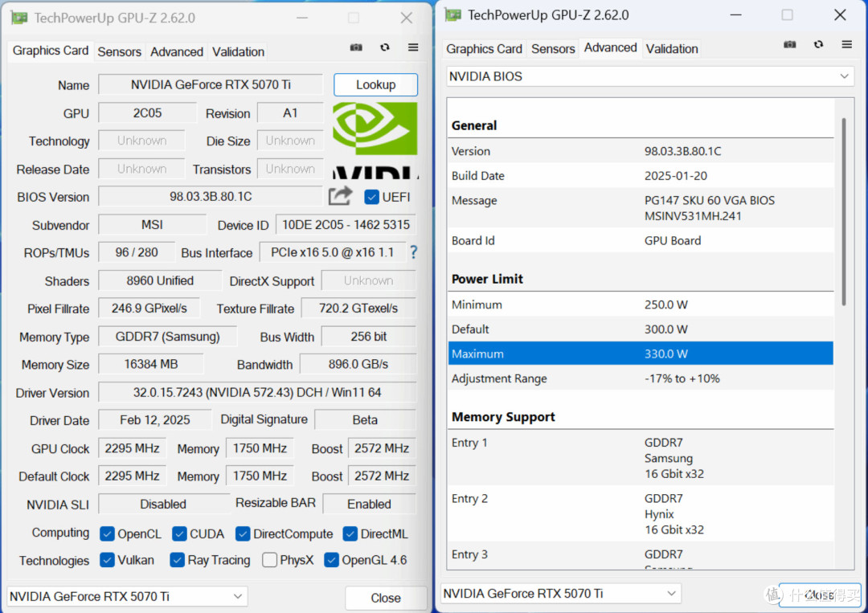Open hamburger menu in left GPU-Z window
This screenshot has height=613, width=868.
(413, 47)
